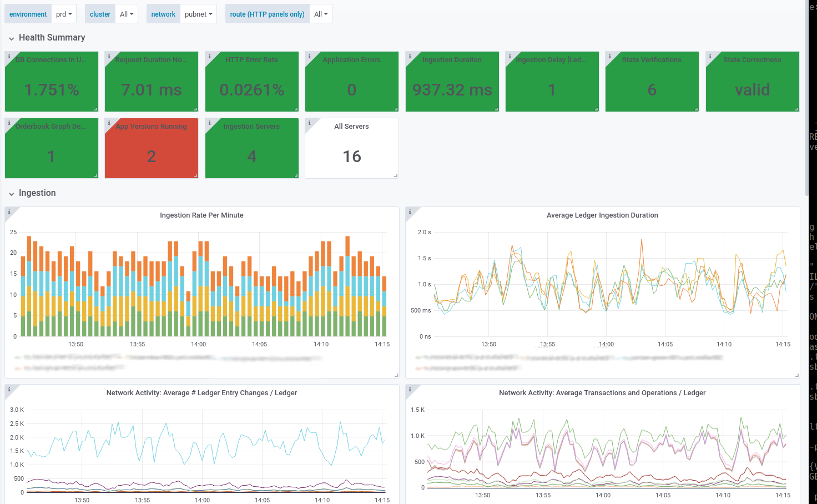Screen dimensions: 817x504
Task: Open info corner of Ingestion Rate Per Minute
Action: click(x=9, y=211)
